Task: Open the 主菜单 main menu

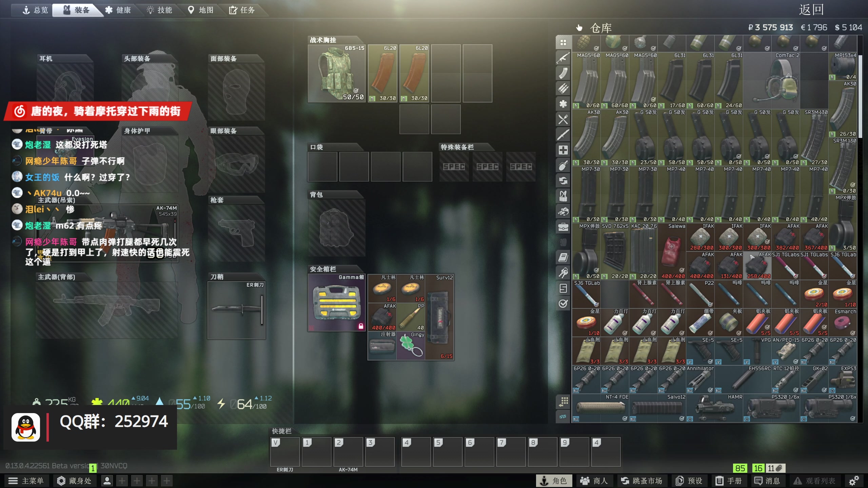Action: point(26,481)
